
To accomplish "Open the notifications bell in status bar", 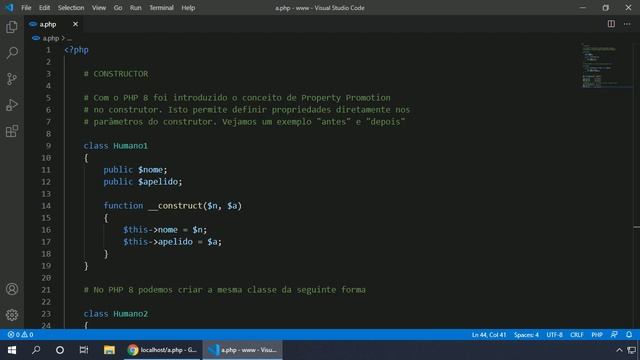I will click(x=629, y=335).
